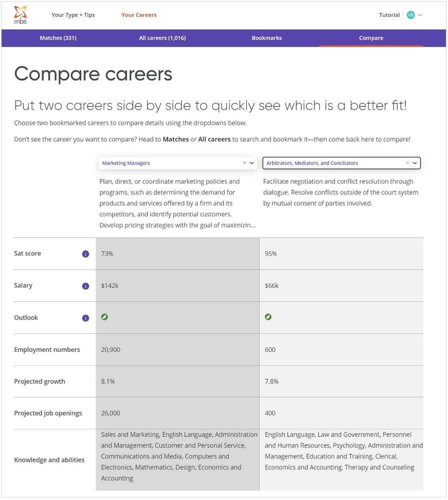Viewport: 448px width, 500px height.
Task: Expand the account menu chevron next to Tutorial
Action: click(x=420, y=15)
